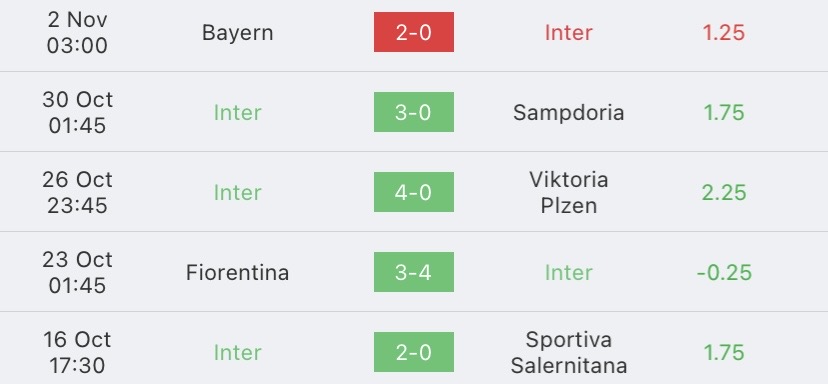Image resolution: width=828 pixels, height=384 pixels.
Task: Click the 2 Nov 03:00 match date
Action: tap(77, 32)
